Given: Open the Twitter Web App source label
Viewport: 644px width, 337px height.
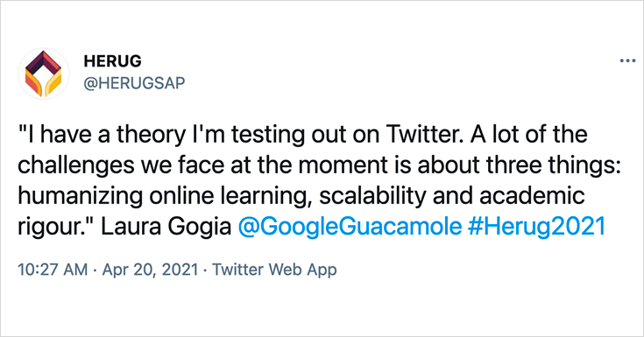Looking at the screenshot, I should tap(274, 270).
